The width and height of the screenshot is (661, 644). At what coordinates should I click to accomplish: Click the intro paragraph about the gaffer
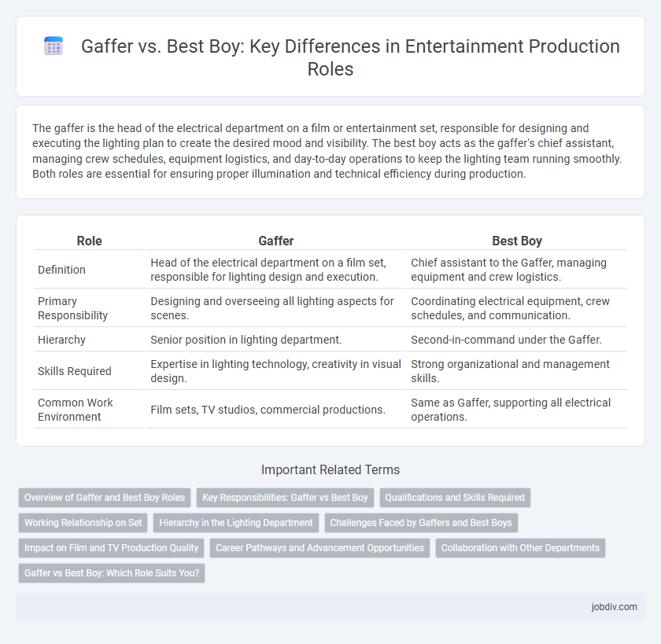click(x=327, y=151)
